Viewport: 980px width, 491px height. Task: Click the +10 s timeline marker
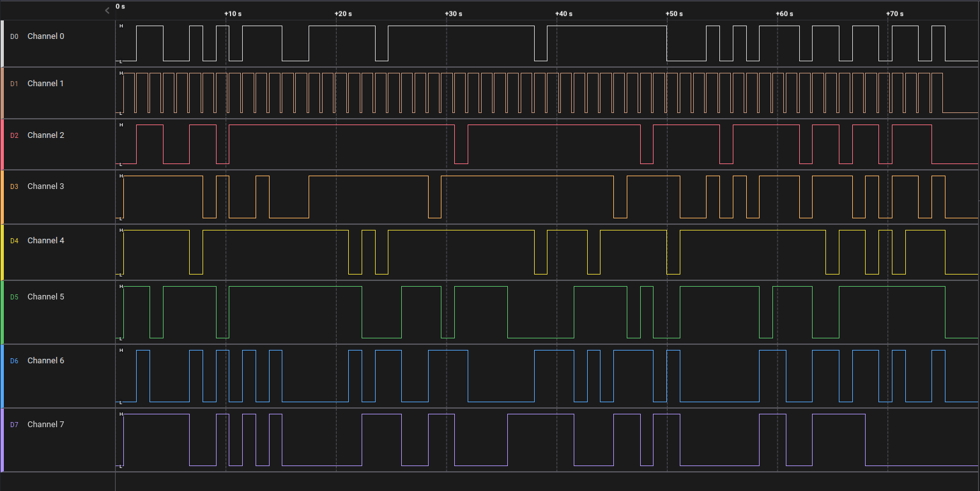point(233,13)
